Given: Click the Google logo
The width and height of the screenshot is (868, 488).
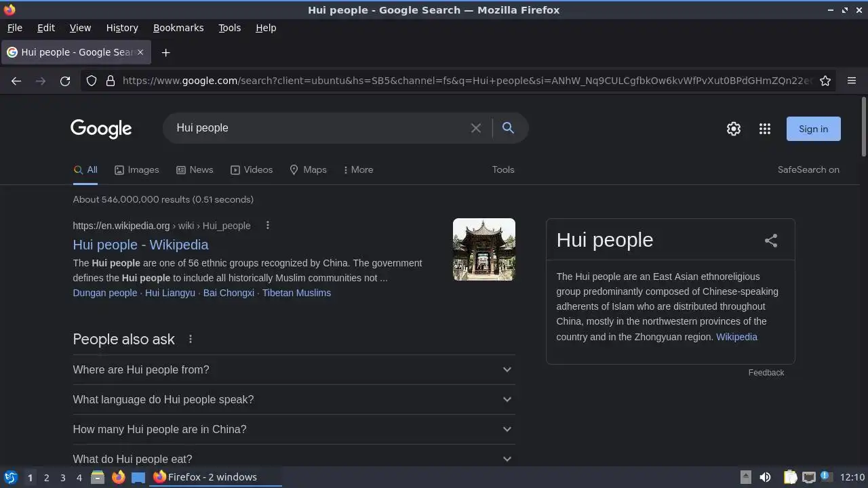Looking at the screenshot, I should (101, 129).
